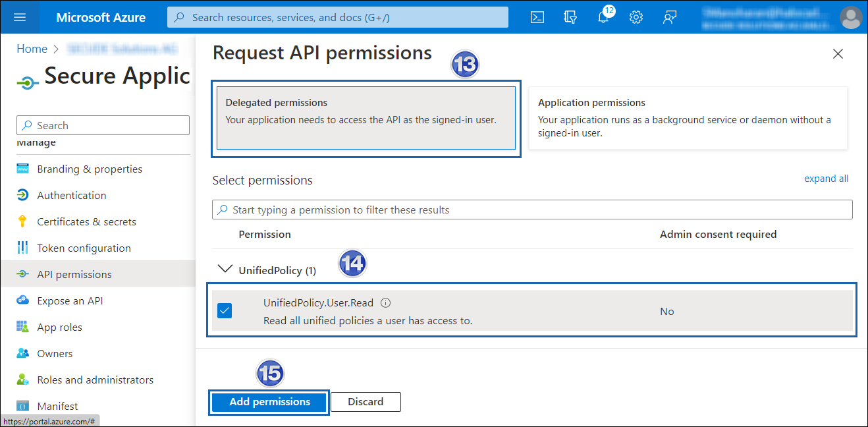
Task: Expand all permission groups
Action: click(826, 179)
